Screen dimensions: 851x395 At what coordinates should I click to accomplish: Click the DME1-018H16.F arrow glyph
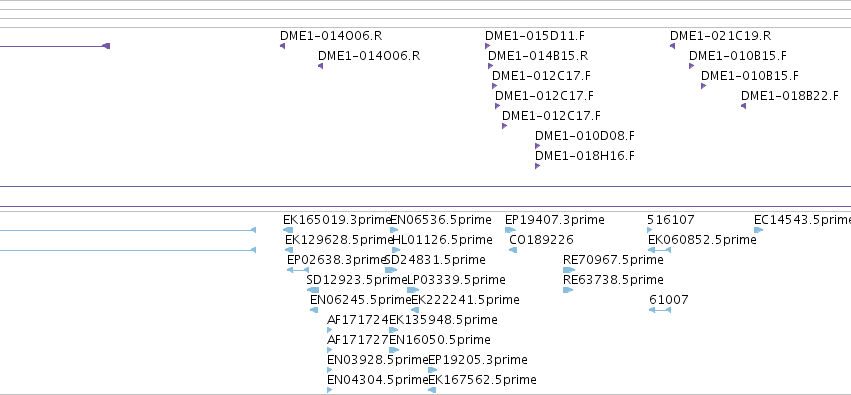click(537, 166)
